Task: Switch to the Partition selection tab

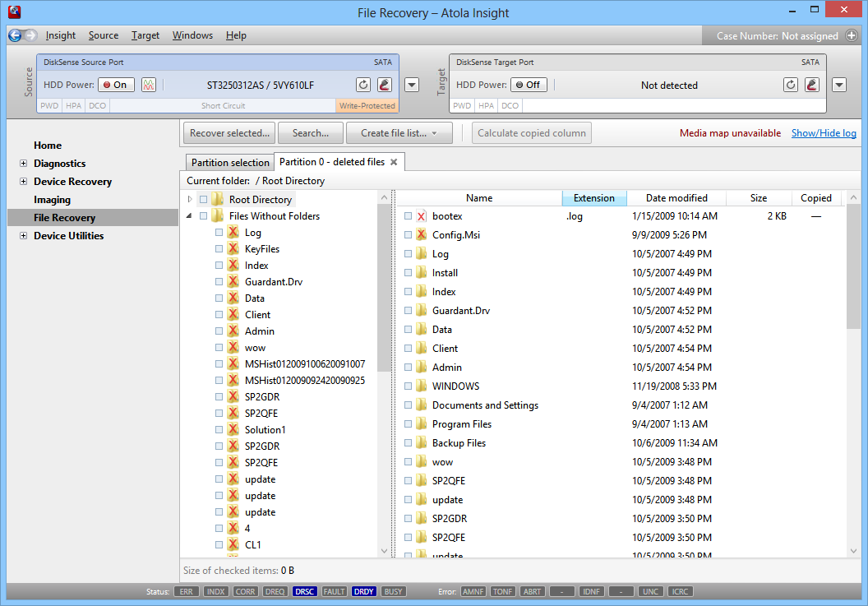Action: (x=229, y=162)
